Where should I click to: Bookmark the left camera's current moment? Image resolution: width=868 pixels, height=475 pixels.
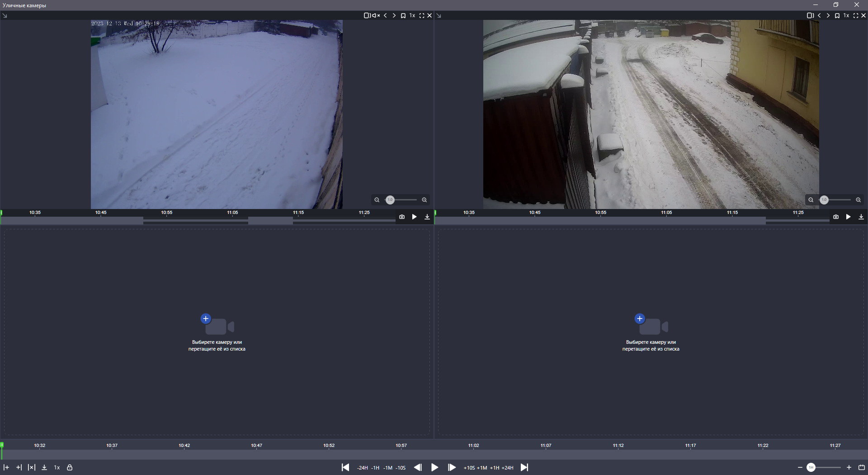(x=403, y=15)
